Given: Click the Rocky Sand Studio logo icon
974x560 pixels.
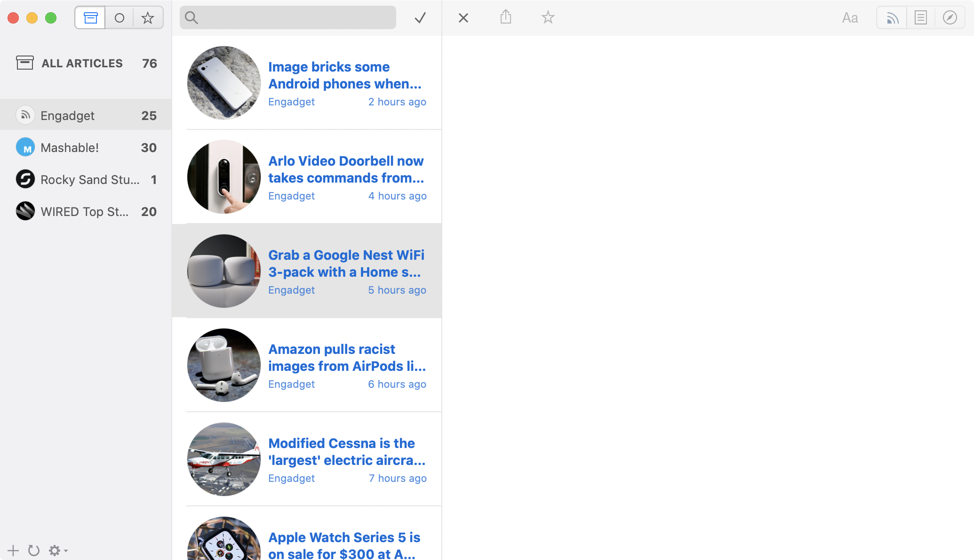Looking at the screenshot, I should (x=25, y=179).
